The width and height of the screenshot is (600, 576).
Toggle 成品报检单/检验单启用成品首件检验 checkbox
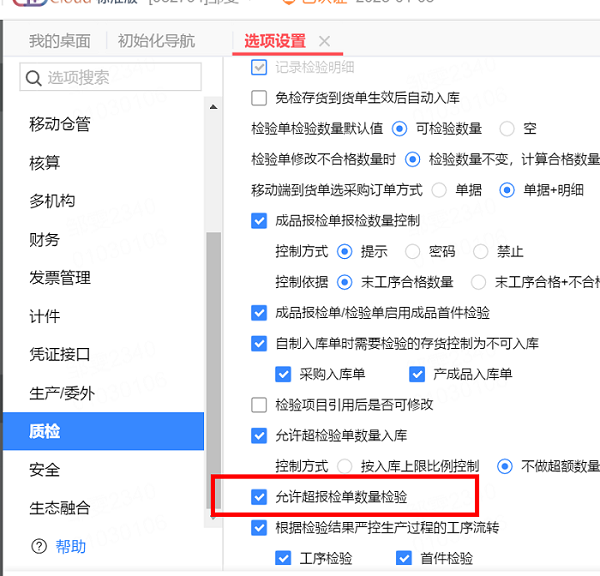click(x=259, y=313)
